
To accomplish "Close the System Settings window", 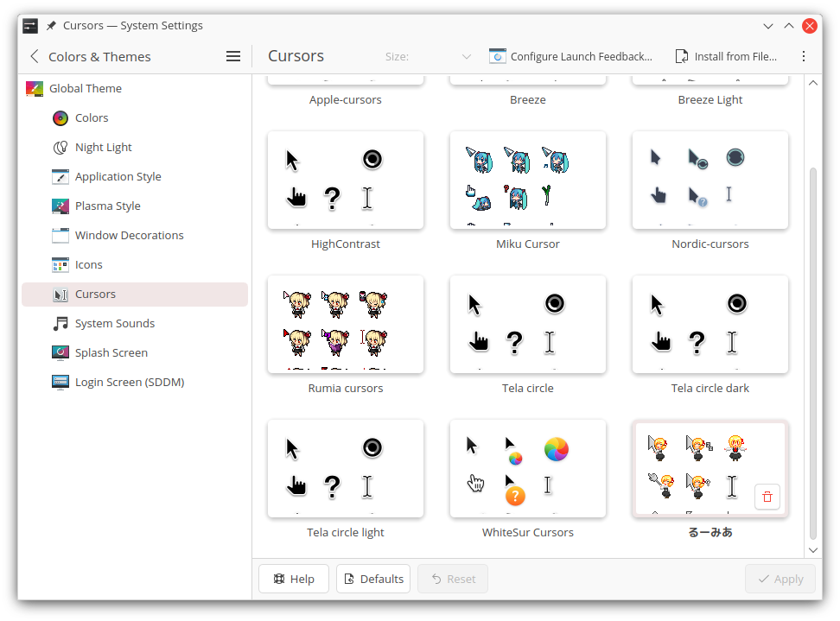I will point(810,26).
